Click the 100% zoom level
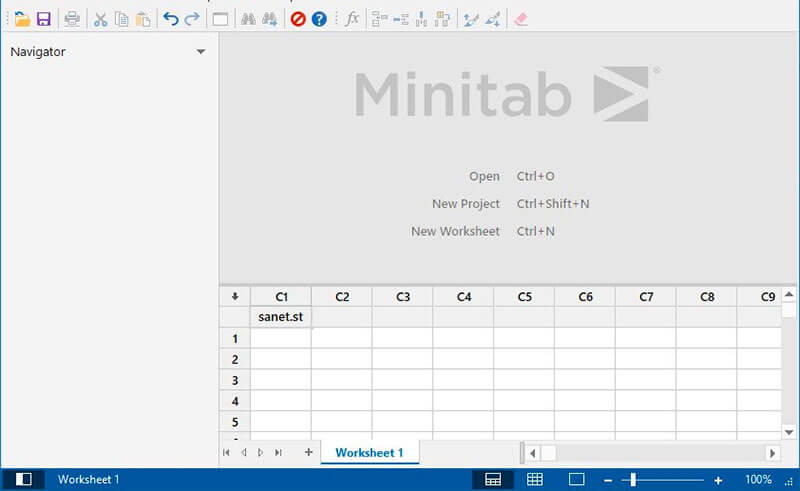The height and width of the screenshot is (491, 800). 758,479
